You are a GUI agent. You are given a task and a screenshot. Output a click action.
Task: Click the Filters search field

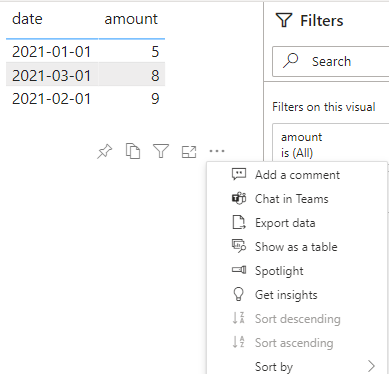(x=331, y=62)
